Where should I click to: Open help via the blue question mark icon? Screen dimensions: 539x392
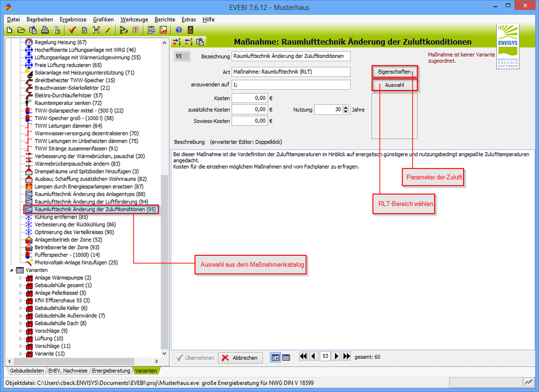point(179,30)
